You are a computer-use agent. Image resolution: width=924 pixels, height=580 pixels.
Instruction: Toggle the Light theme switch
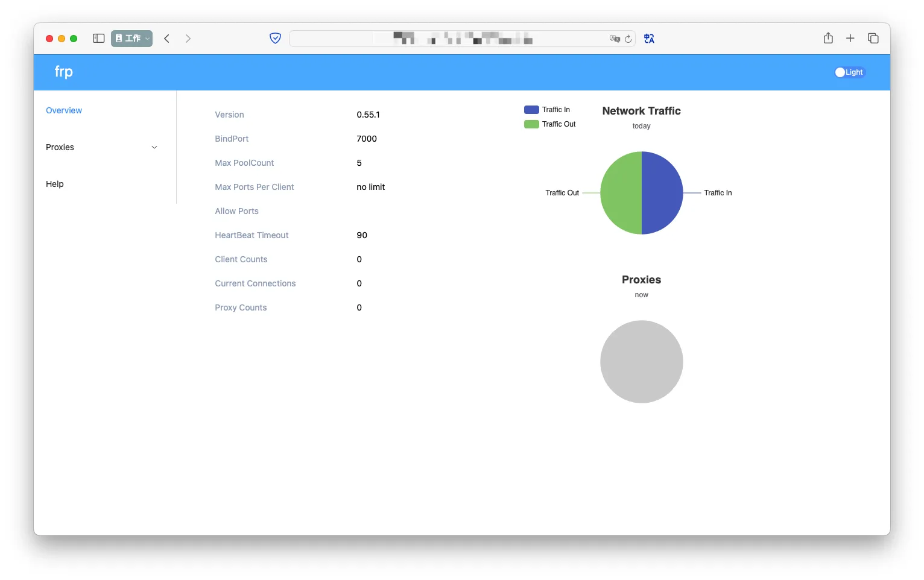pyautogui.click(x=850, y=72)
